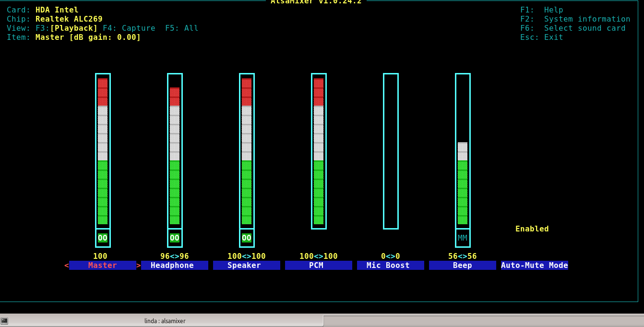This screenshot has width=644, height=327.
Task: Click left arrow beside Master label
Action: pos(67,266)
